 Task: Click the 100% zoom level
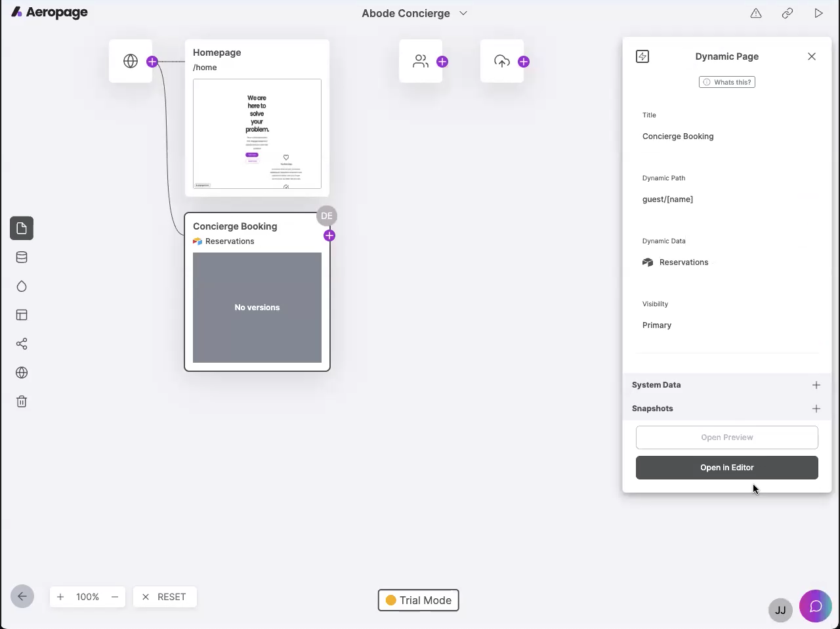click(x=87, y=597)
